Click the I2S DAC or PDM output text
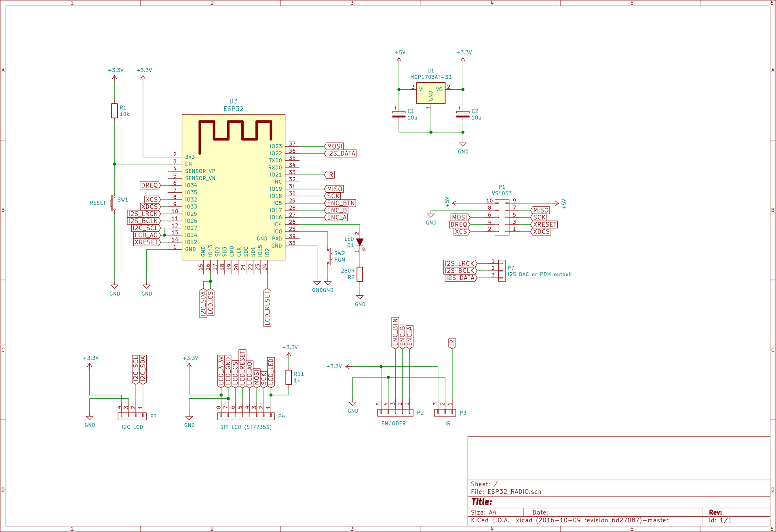Viewport: 776px width, 532px height. point(539,274)
